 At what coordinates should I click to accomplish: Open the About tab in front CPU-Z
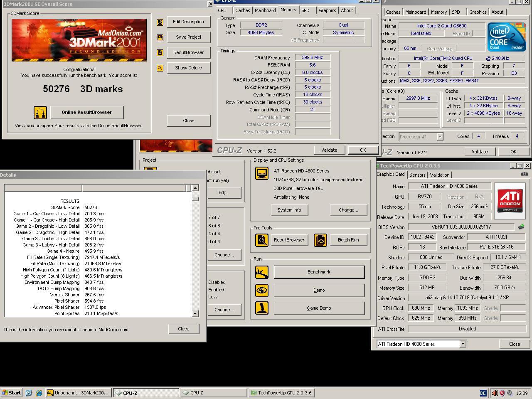(347, 10)
